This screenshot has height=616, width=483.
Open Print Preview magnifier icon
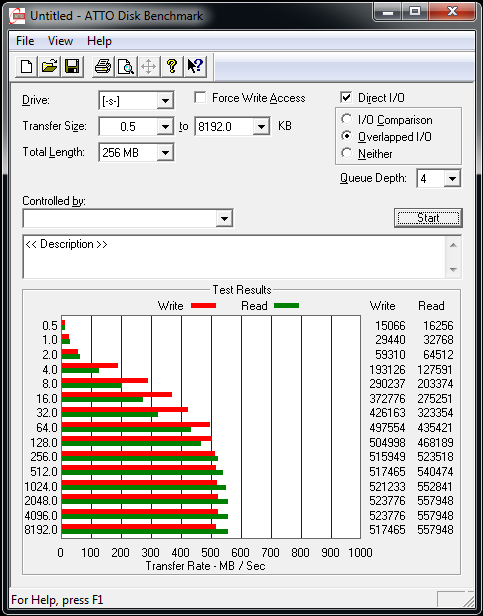tap(126, 66)
